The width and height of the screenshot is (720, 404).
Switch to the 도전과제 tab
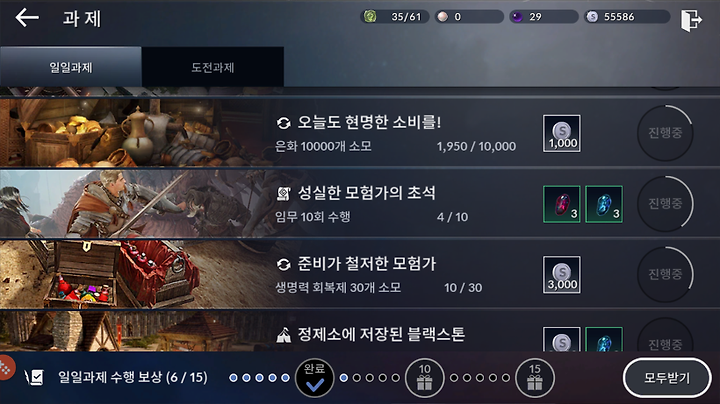pyautogui.click(x=213, y=67)
